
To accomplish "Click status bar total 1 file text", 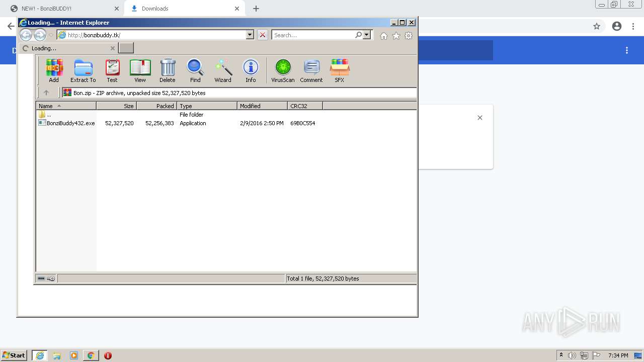I will coord(323,279).
